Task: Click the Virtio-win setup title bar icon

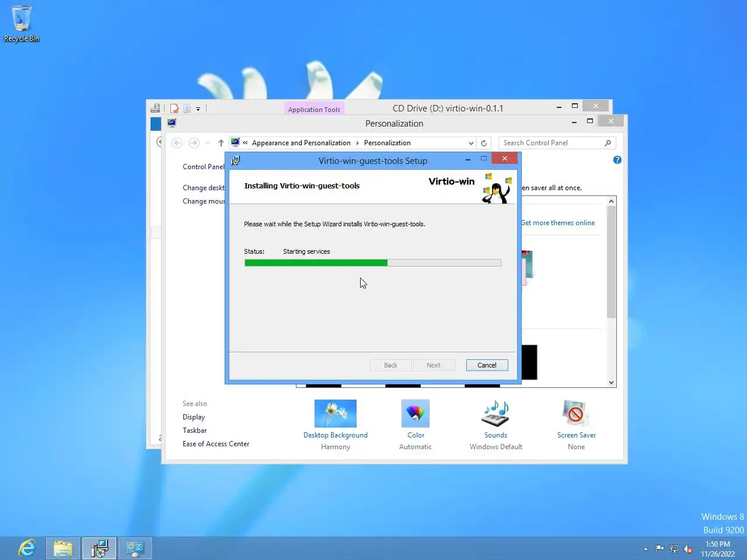Action: [235, 160]
